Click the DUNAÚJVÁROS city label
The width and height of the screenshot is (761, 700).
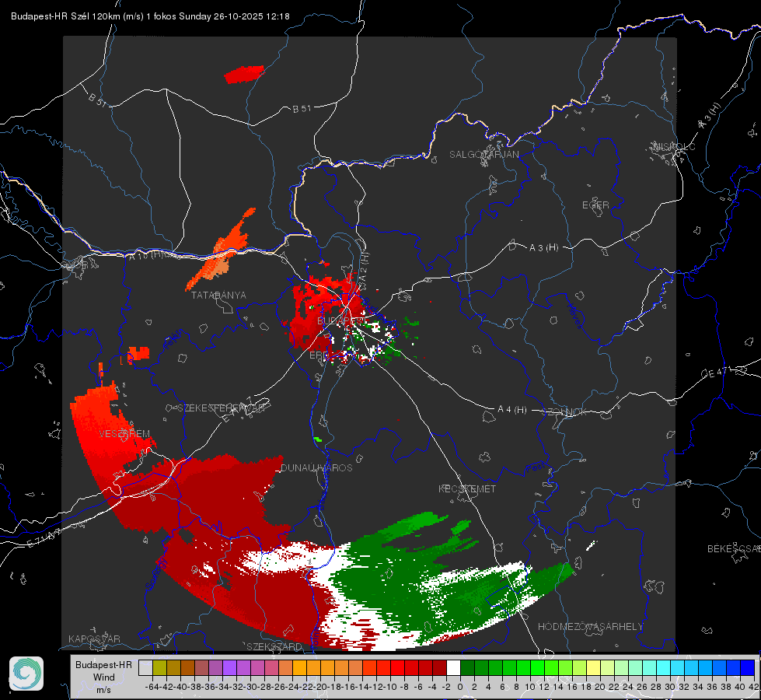[x=316, y=467]
